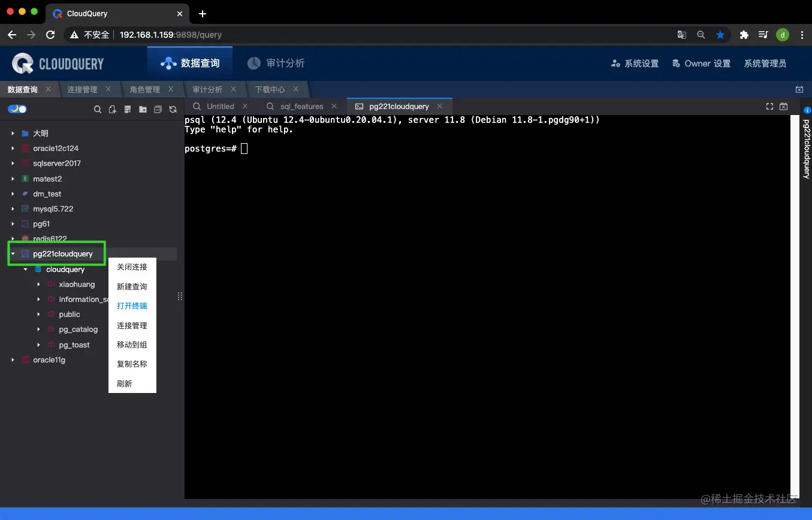The height and width of the screenshot is (520, 812).
Task: Expand the xiaohuang schema
Action: (39, 284)
